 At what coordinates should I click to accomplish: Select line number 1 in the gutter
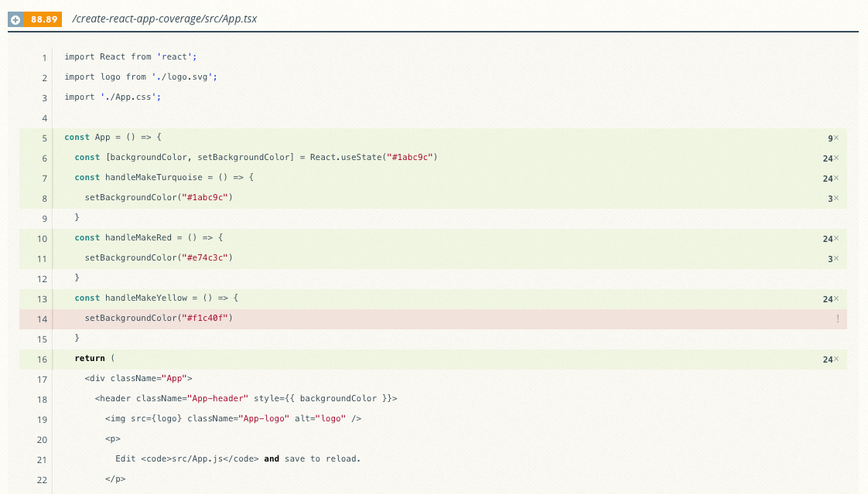click(44, 58)
